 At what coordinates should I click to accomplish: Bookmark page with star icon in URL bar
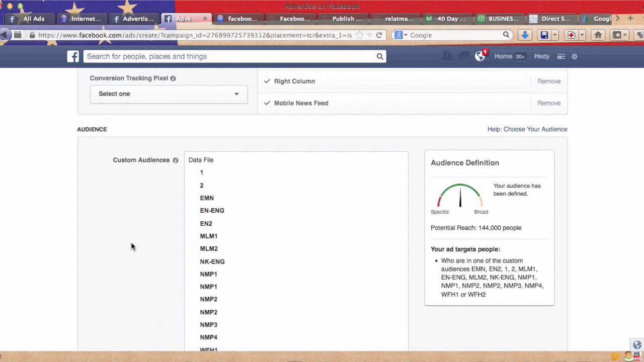359,35
